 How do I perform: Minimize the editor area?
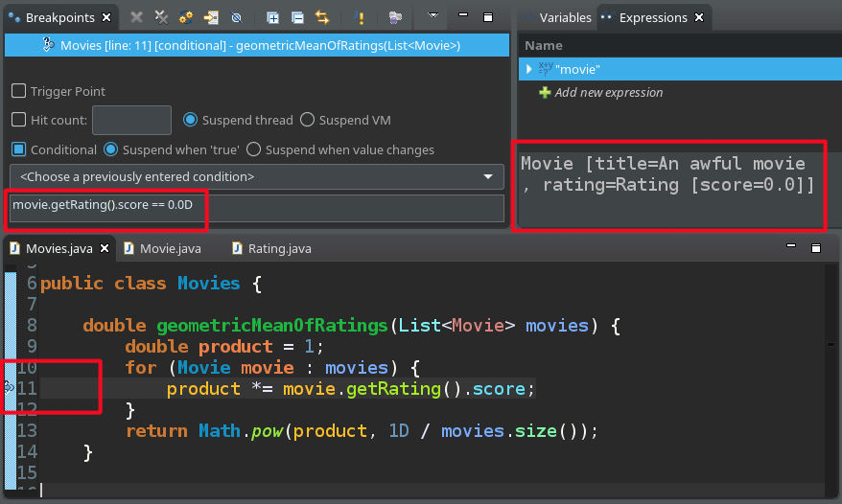(x=791, y=246)
